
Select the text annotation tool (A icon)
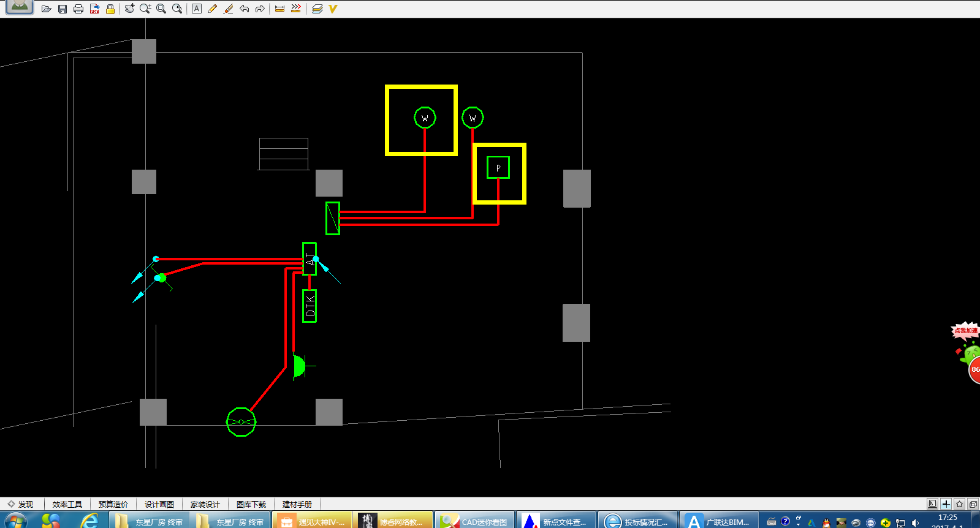(196, 9)
